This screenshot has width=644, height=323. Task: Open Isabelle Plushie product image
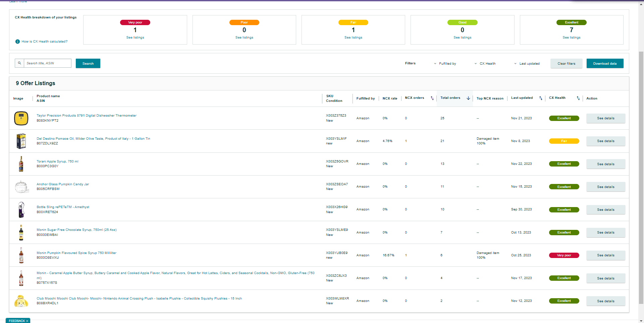(21, 301)
